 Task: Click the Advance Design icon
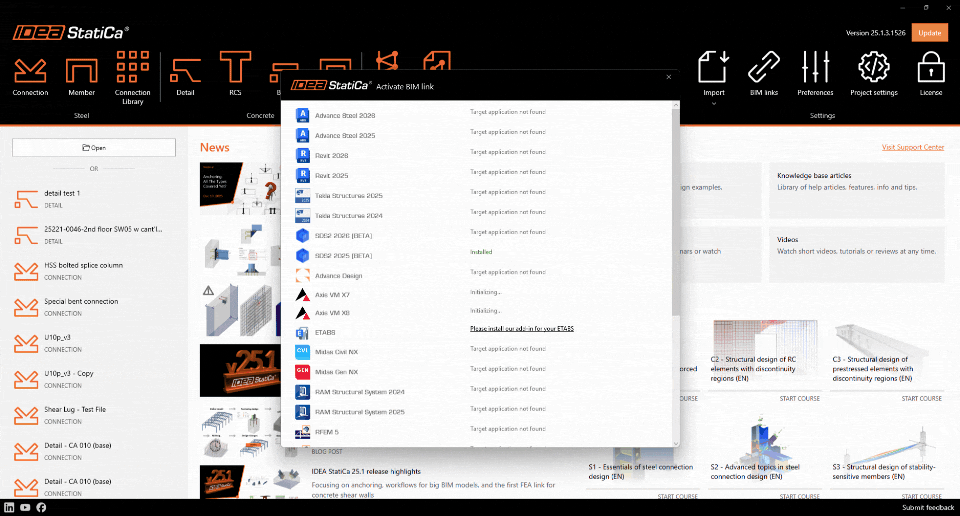302,275
